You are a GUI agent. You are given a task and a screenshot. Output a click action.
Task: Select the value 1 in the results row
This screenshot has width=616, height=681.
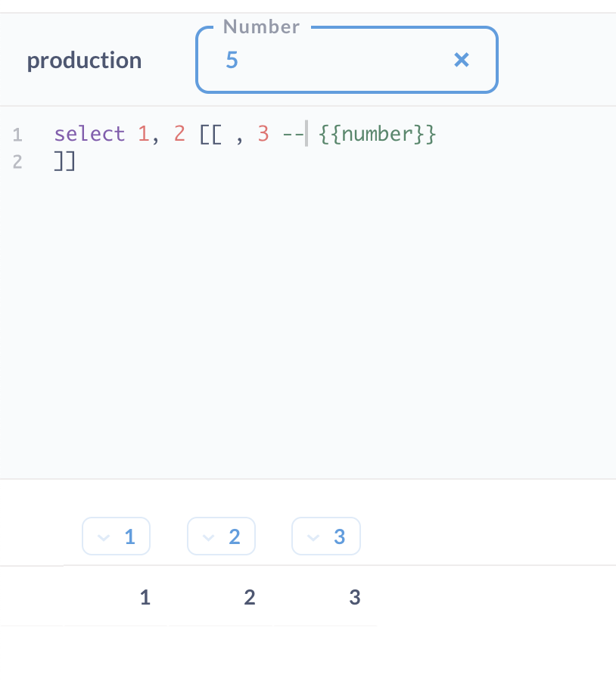point(145,597)
